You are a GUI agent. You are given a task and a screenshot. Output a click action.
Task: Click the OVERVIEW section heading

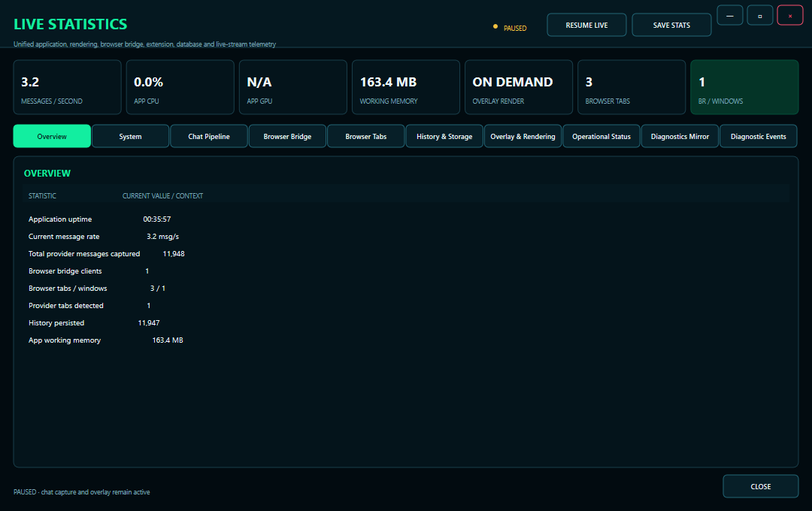pyautogui.click(x=47, y=174)
